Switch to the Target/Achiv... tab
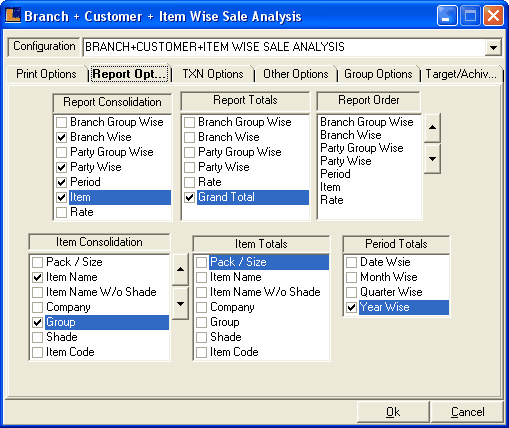Viewport: 509px width, 428px height. pos(461,74)
